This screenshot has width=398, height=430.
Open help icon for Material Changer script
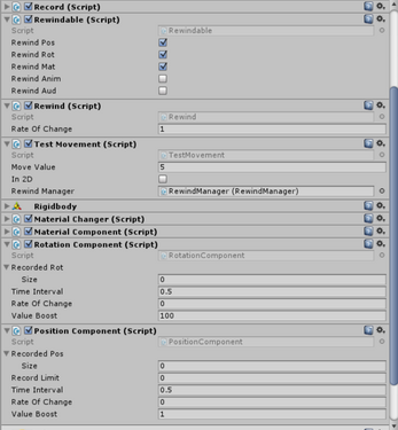[x=368, y=218]
